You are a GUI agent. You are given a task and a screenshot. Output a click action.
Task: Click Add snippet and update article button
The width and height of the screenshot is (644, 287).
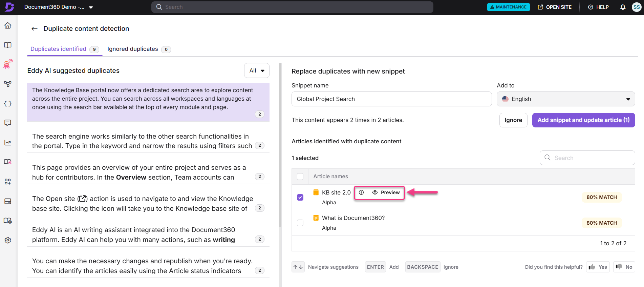click(x=583, y=120)
